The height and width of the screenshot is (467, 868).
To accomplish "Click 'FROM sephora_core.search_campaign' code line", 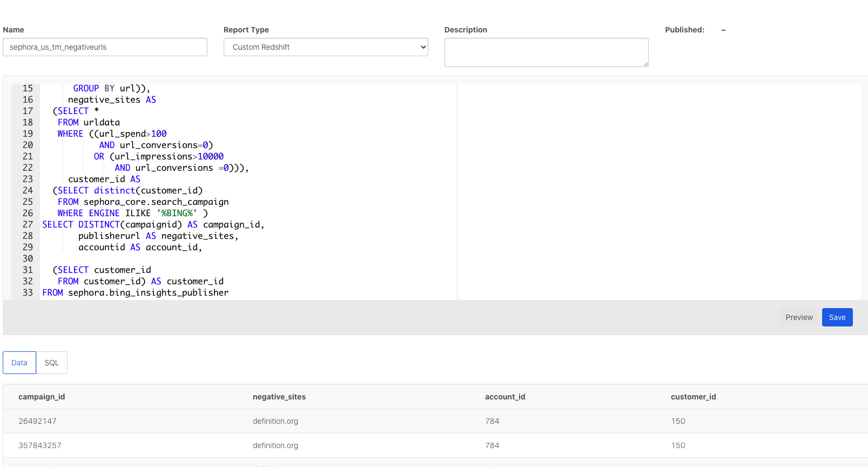I will 143,202.
